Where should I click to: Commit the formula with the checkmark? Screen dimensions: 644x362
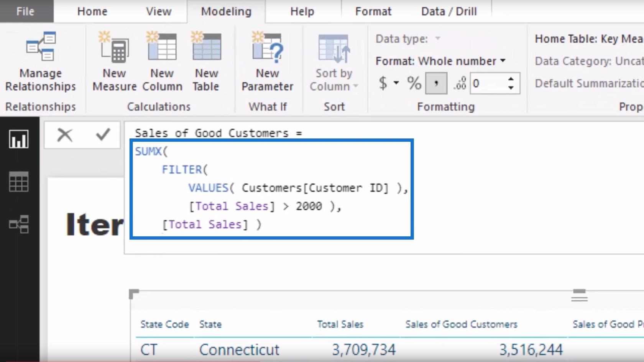(x=103, y=135)
